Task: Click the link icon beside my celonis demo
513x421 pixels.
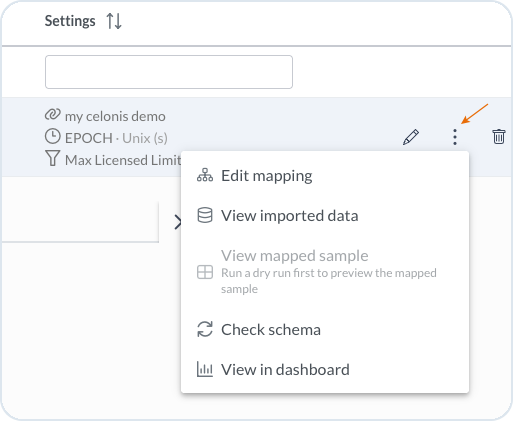Action: 53,115
